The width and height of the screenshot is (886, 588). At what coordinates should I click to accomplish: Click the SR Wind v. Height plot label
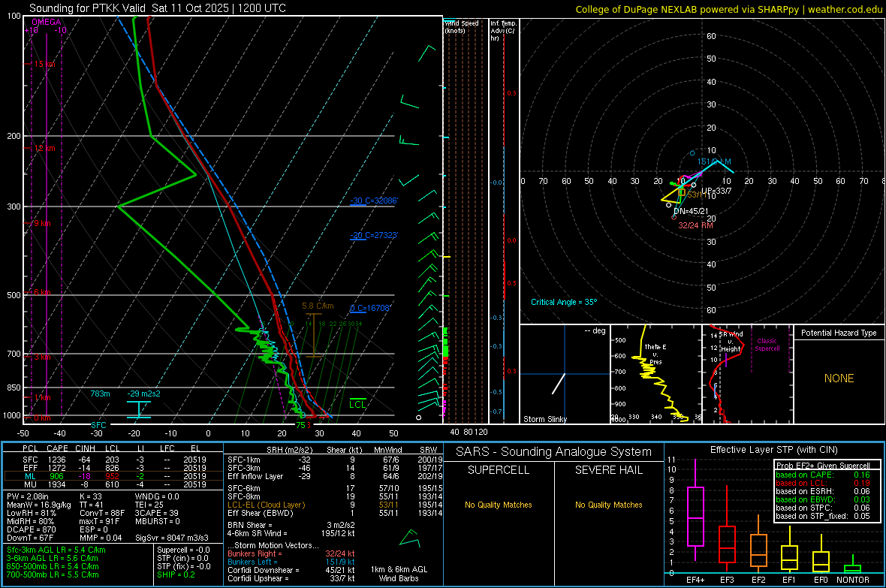pos(731,342)
